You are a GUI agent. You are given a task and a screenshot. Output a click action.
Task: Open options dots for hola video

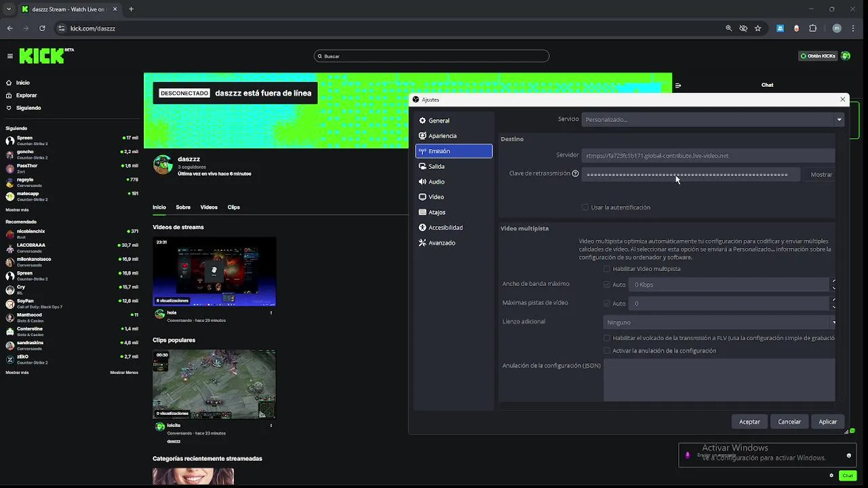[271, 313]
